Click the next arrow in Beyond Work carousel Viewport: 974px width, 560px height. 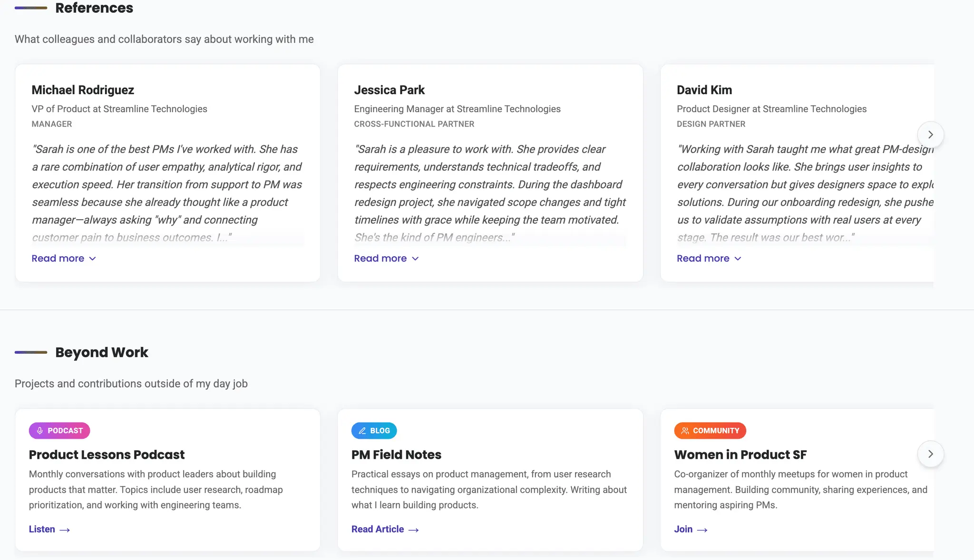[x=930, y=454]
